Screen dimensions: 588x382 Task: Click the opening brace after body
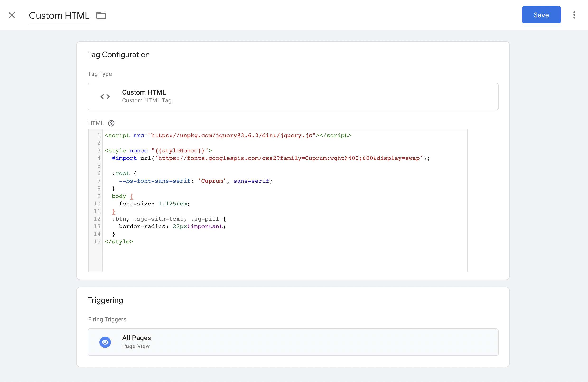click(x=131, y=196)
